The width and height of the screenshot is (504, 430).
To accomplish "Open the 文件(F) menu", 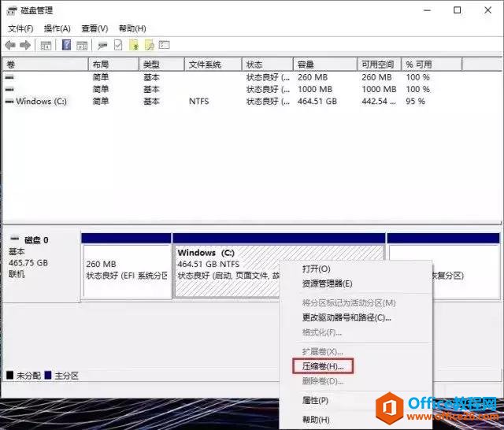I will pyautogui.click(x=20, y=28).
